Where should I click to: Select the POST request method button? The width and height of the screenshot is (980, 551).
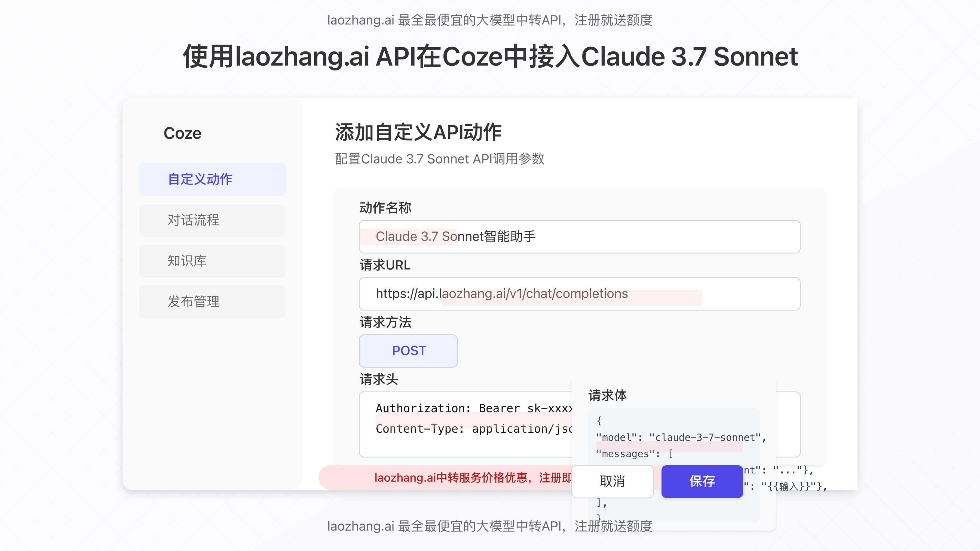point(408,351)
